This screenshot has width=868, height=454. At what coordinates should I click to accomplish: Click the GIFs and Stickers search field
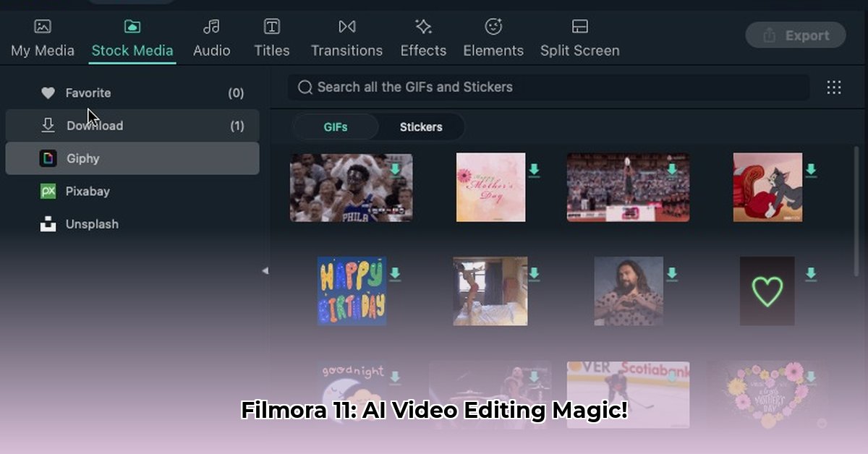550,87
